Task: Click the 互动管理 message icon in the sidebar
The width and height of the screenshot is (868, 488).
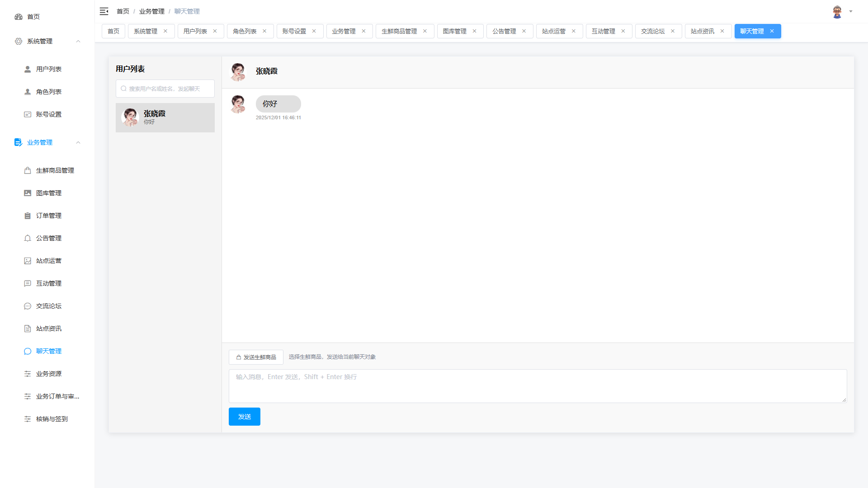Action: 28,283
